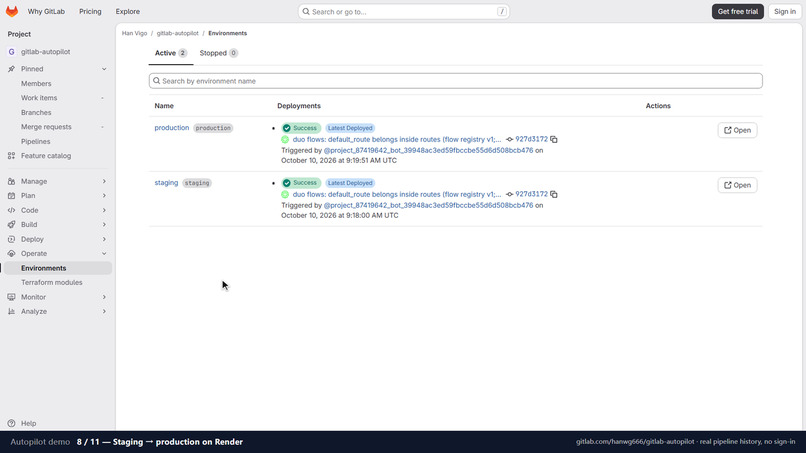Open Pipelines in the sidebar
Screen dimensions: 806x453
35,141
